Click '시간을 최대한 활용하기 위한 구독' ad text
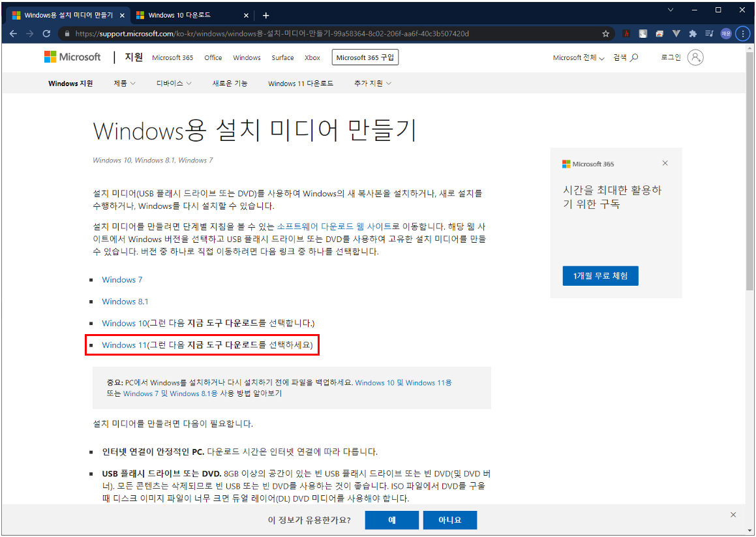 click(x=612, y=196)
